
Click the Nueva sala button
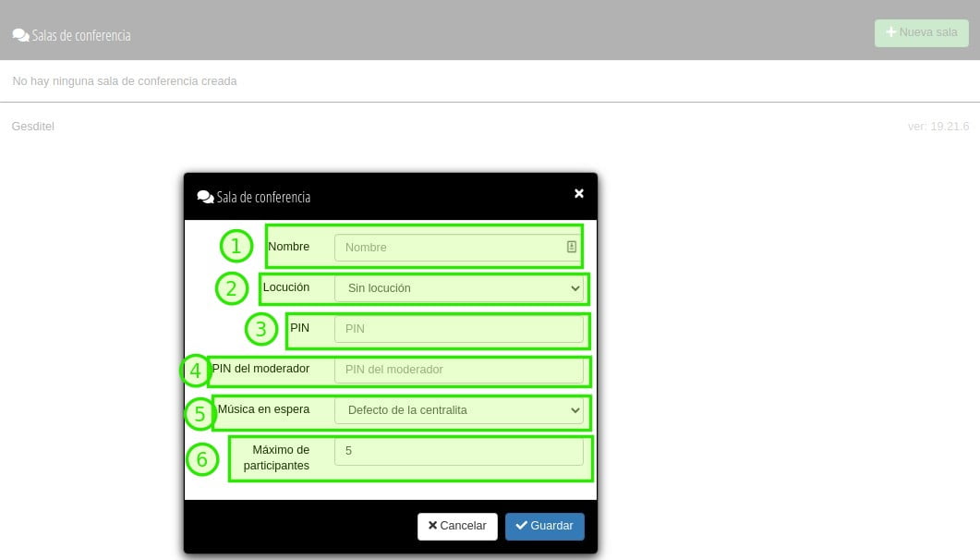(921, 31)
